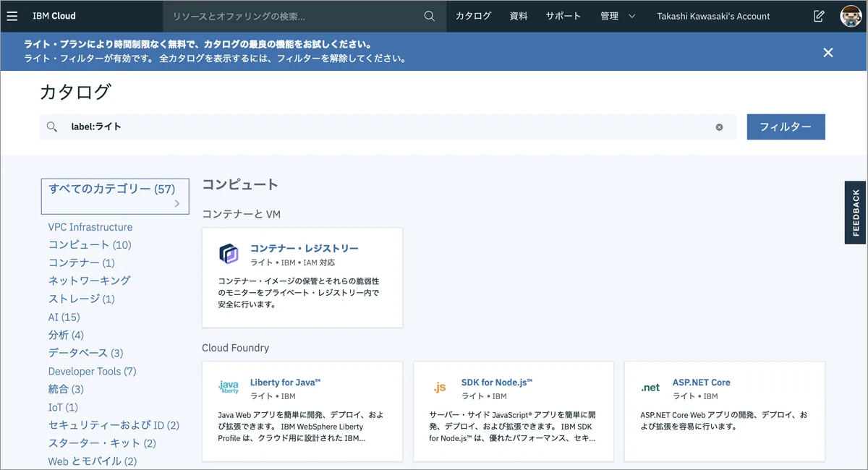Click the SDK for Node.js logo

click(x=440, y=388)
